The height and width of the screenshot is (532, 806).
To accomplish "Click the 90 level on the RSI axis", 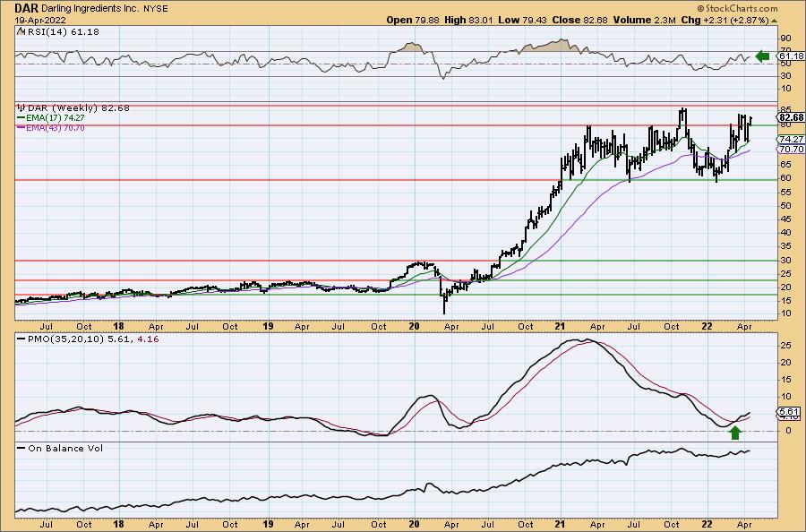I will [x=785, y=38].
